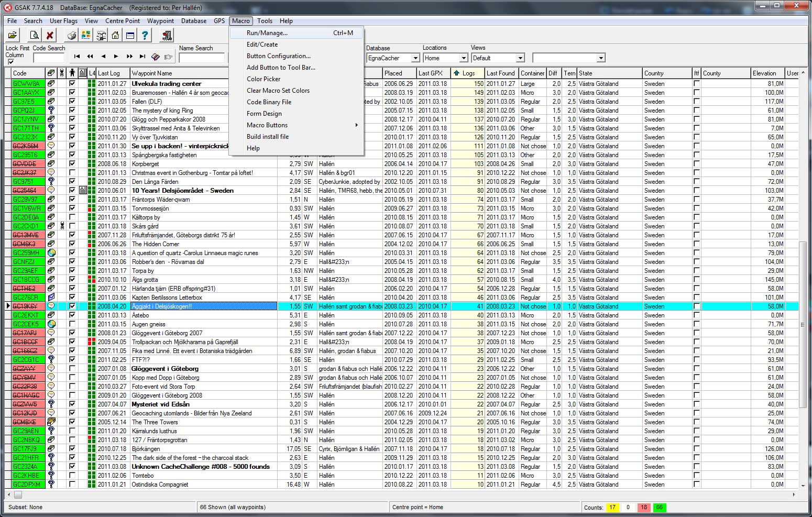This screenshot has width=812, height=517.
Task: Click the search document magnifier icon
Action: click(x=34, y=36)
